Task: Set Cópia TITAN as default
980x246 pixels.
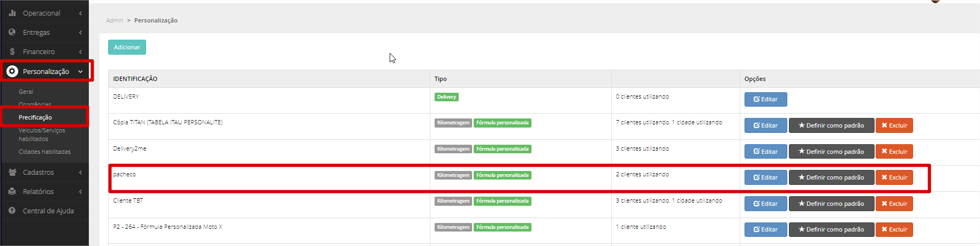Action: coord(831,125)
